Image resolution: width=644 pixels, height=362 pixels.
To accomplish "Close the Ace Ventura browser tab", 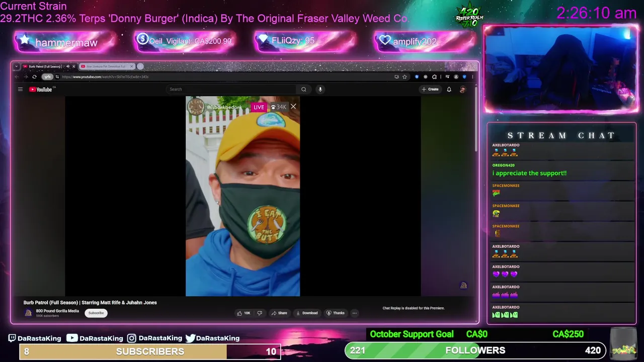I will click(132, 66).
